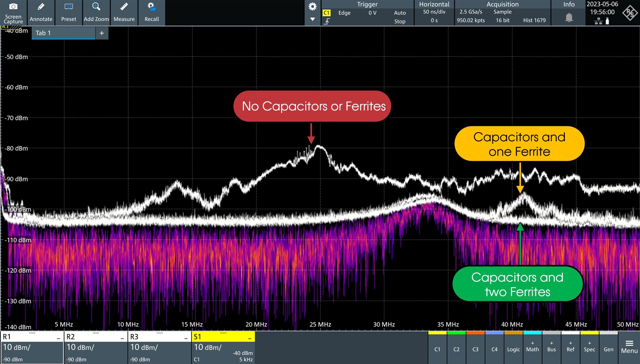Click the Auto trigger mode label

coord(400,13)
